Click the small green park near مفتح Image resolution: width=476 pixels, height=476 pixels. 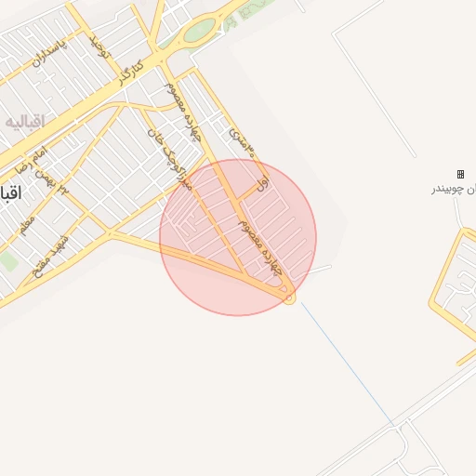tap(8, 261)
